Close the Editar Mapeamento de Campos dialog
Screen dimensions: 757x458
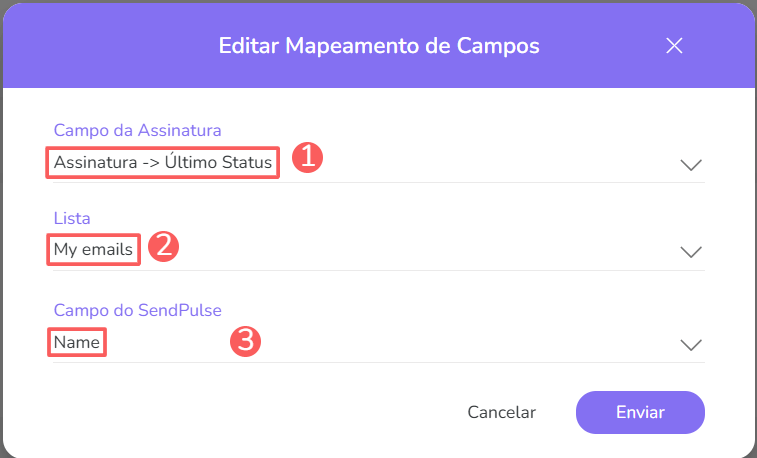coord(674,46)
